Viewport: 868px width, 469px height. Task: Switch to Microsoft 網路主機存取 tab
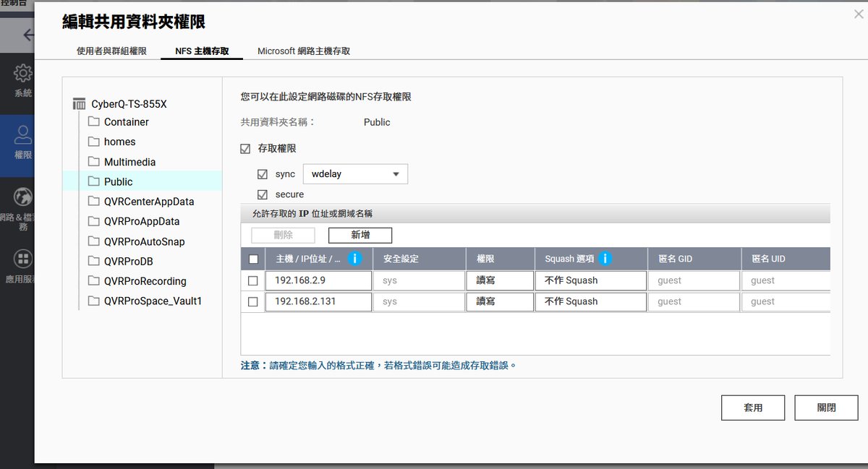(x=304, y=51)
